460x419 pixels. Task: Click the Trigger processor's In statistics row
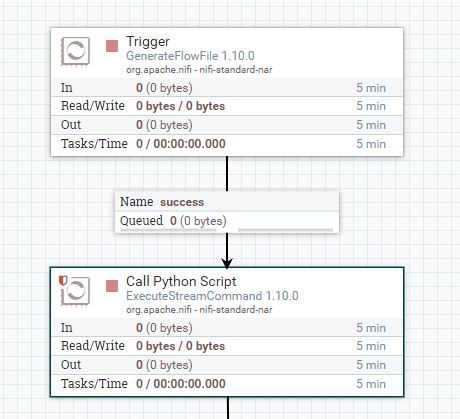click(227, 88)
